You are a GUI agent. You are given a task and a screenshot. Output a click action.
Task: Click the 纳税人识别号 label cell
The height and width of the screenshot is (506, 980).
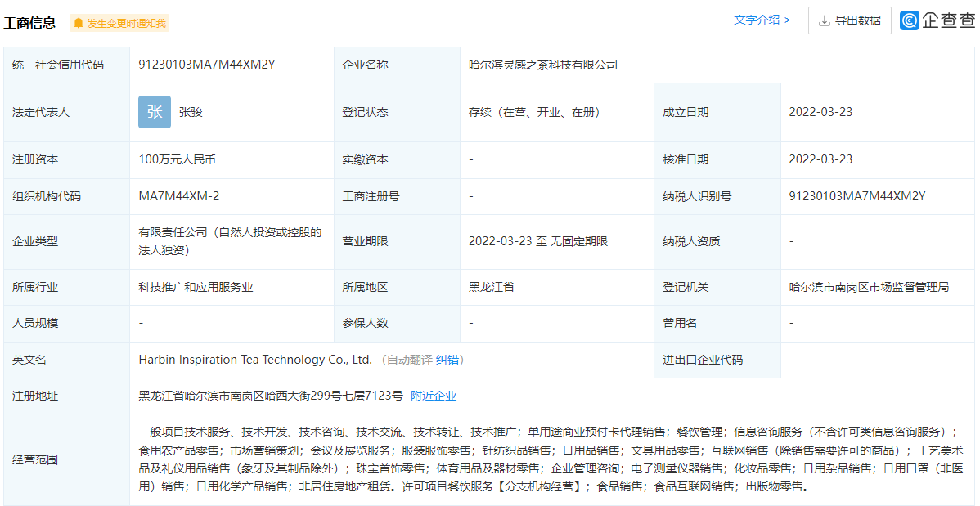[x=717, y=196]
